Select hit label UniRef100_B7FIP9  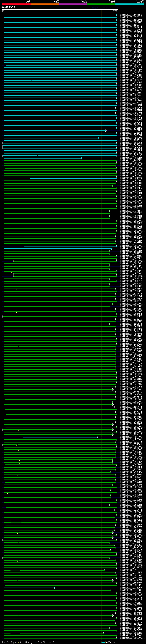131,130
